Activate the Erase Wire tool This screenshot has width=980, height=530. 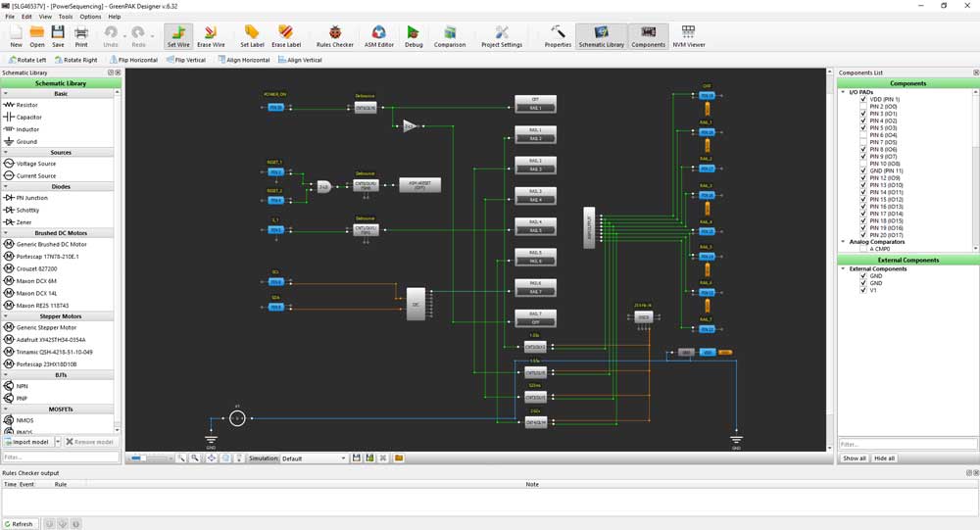click(211, 36)
